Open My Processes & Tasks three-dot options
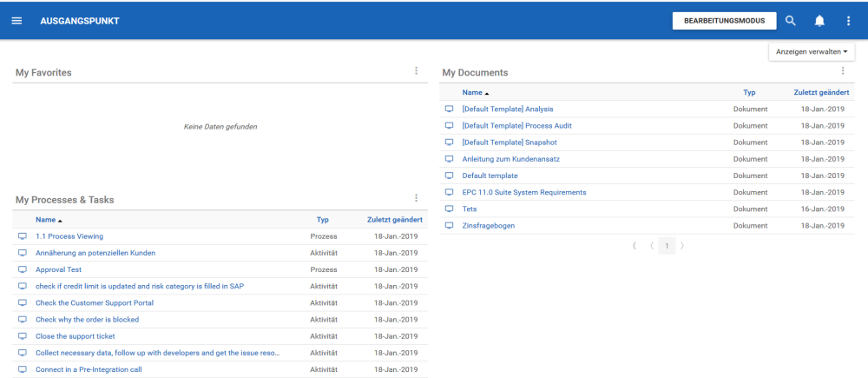868x378 pixels. pyautogui.click(x=416, y=198)
